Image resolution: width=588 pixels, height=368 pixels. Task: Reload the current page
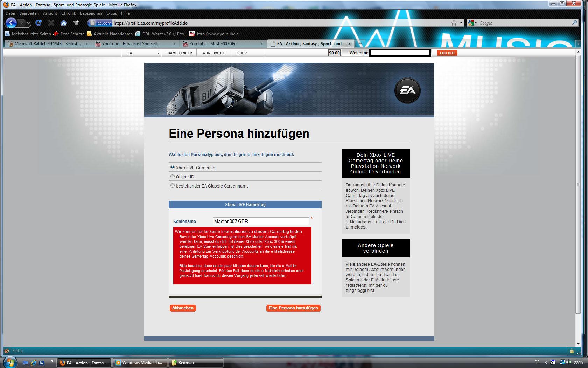tap(38, 23)
